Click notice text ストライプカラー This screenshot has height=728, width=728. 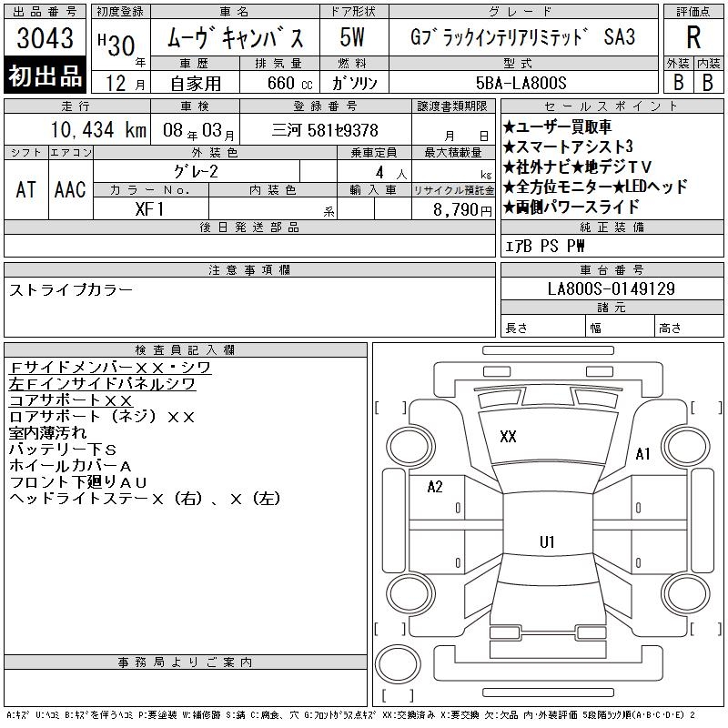[71, 290]
